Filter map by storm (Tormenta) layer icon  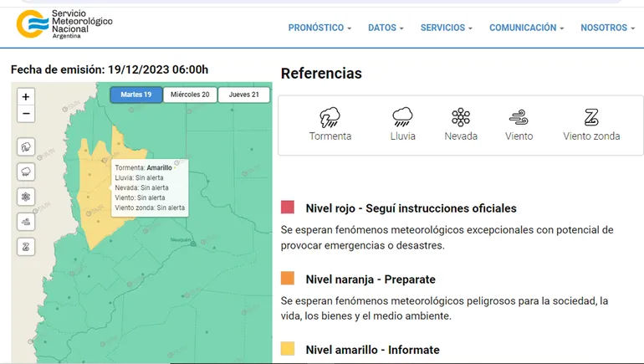(x=26, y=146)
